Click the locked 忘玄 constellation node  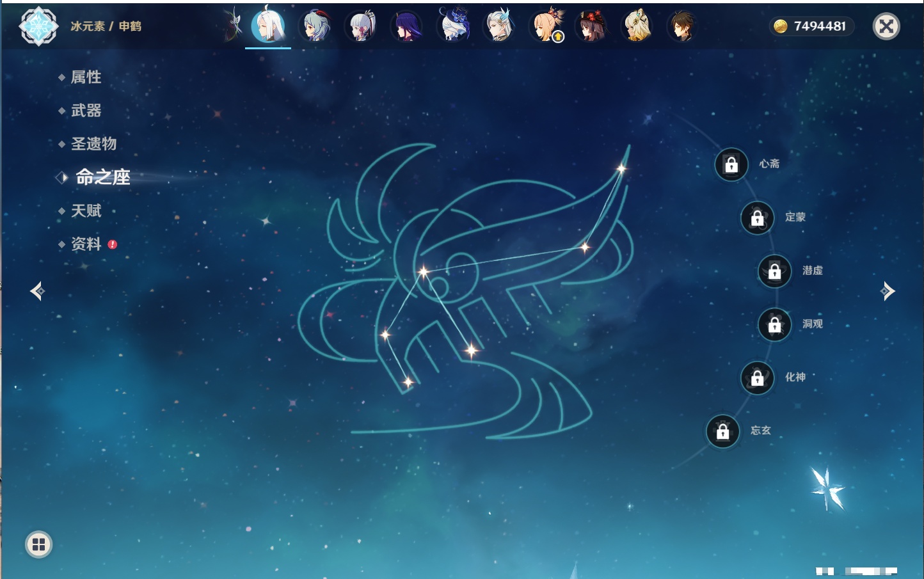coord(723,431)
